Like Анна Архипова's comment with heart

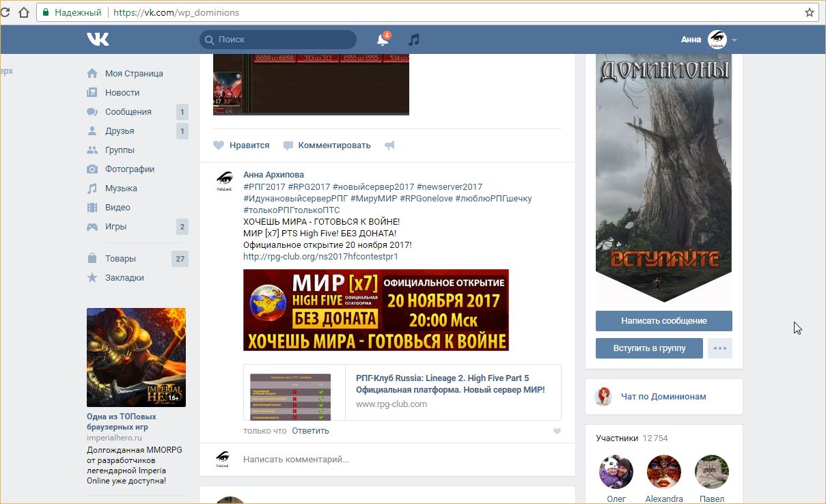pos(557,431)
